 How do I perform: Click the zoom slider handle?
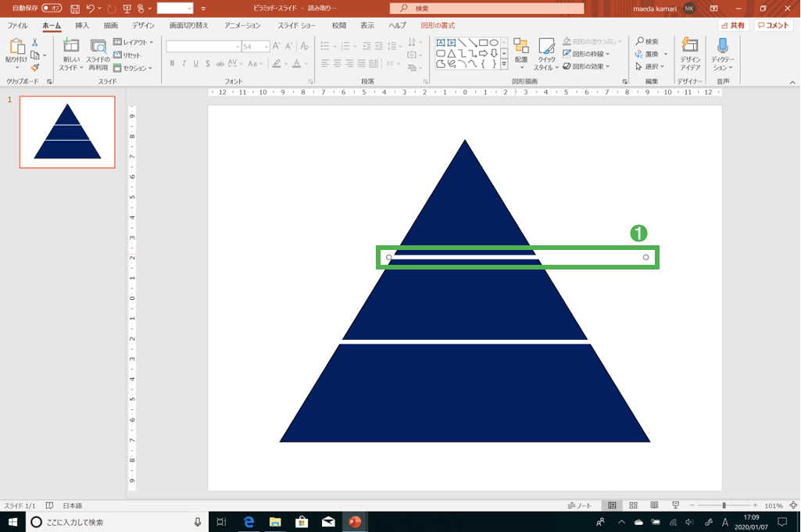tap(724, 505)
